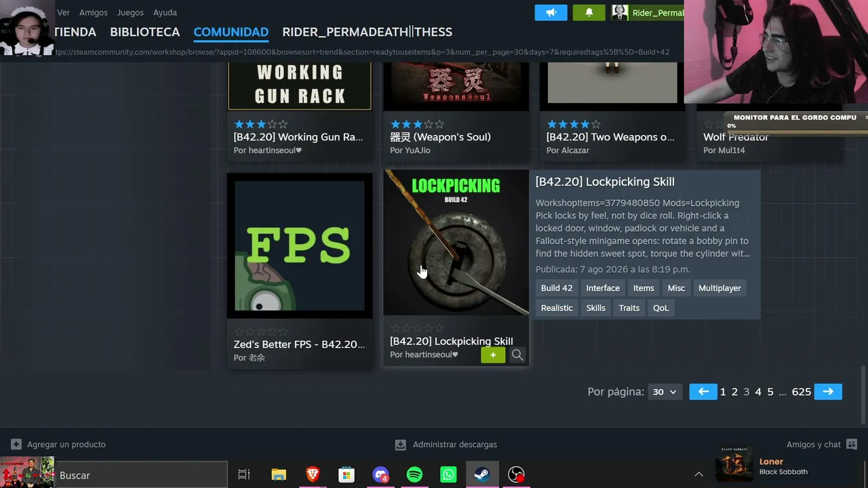Open the Steam announcements megaphone button
Screen dimensions: 868x488
(x=551, y=12)
